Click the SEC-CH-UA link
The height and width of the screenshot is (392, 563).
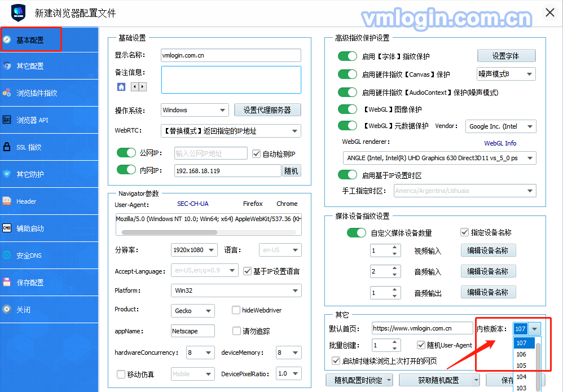[193, 204]
